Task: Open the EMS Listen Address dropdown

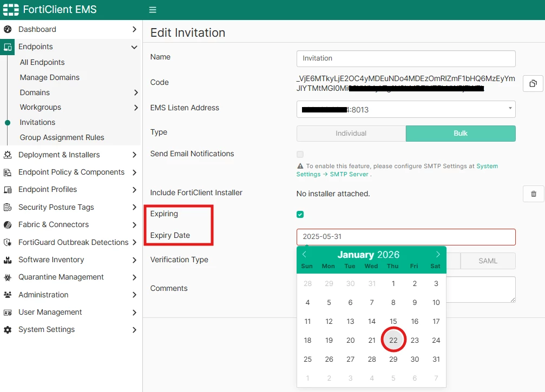Action: click(406, 109)
